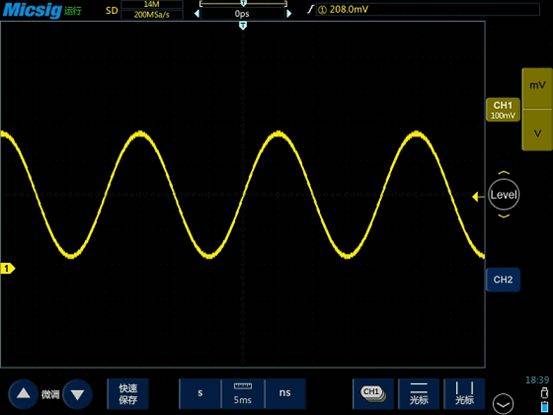Click the channel 1 ground marker
Viewport: 553px width, 415px height.
7,269
